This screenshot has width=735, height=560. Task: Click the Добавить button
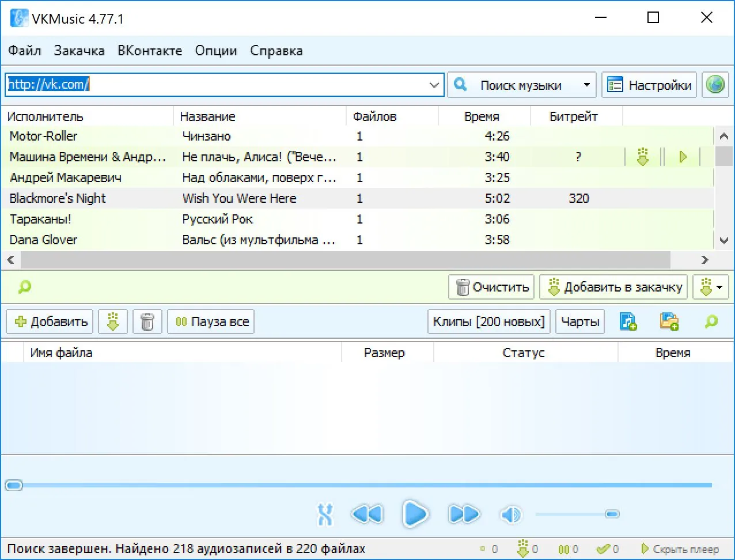tap(50, 321)
